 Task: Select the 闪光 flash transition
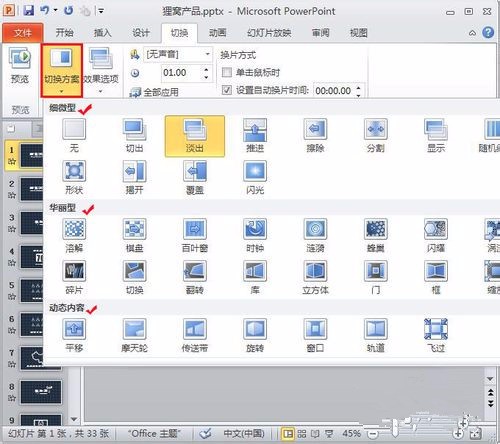point(255,178)
